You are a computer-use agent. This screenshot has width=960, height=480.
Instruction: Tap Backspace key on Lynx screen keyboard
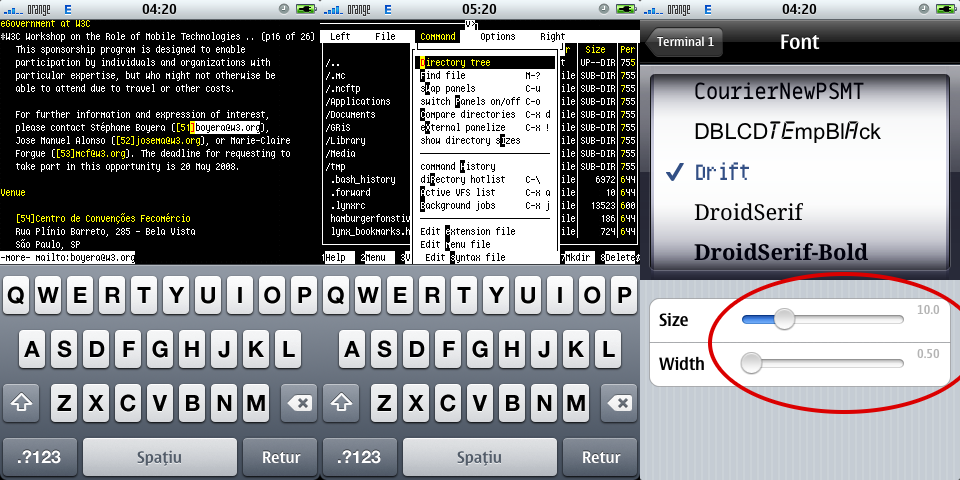(x=299, y=403)
